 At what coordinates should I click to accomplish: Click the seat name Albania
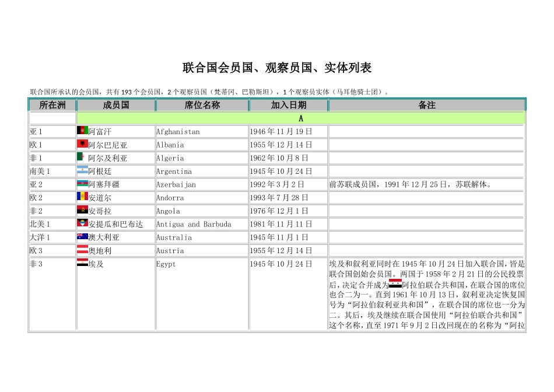click(170, 145)
